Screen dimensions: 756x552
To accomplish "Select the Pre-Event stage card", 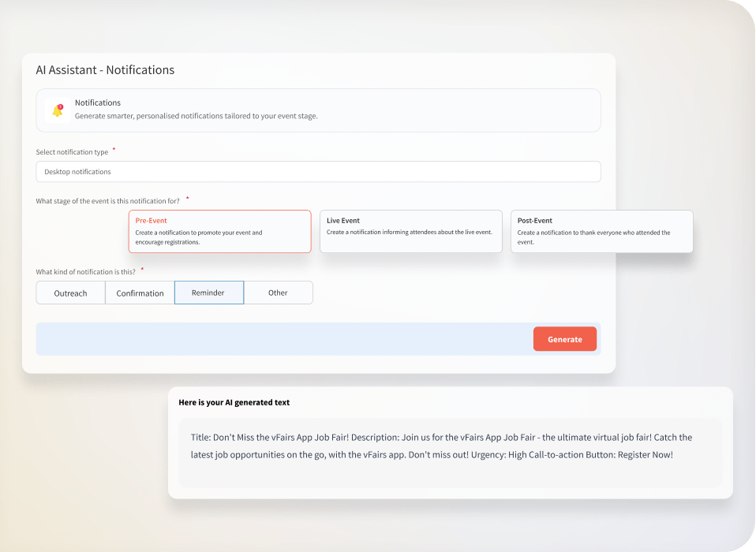I will pos(220,231).
